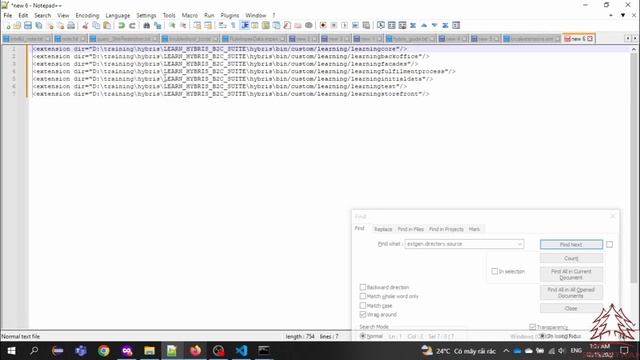
Task: Switch to the Replace tab in Find dialog
Action: coord(383,229)
